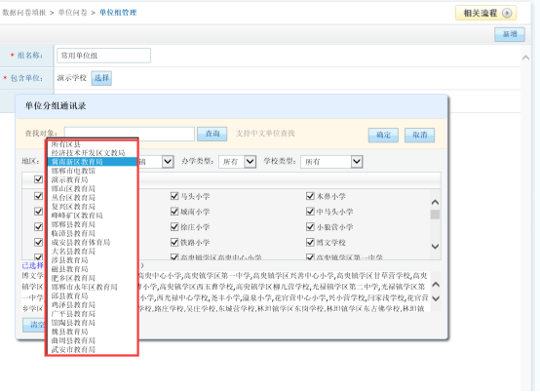540x392 pixels.
Task: Choose 成安县教育体育局 in the list
Action: (81, 242)
